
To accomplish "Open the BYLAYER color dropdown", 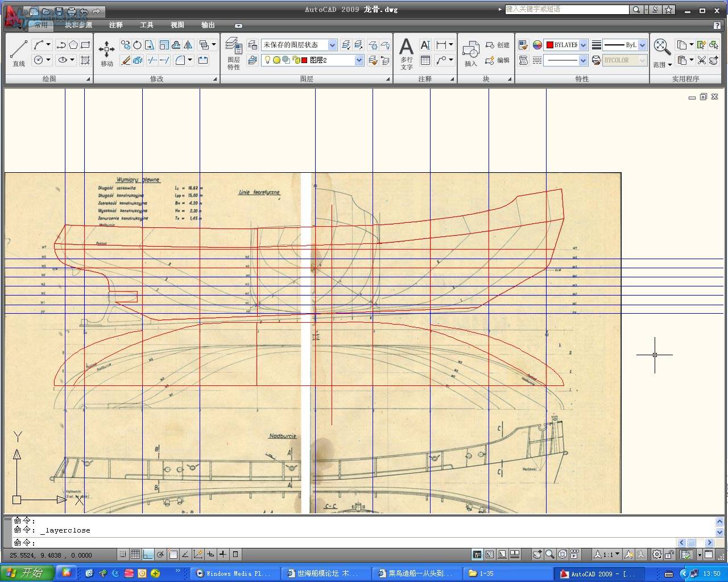I will click(x=583, y=45).
